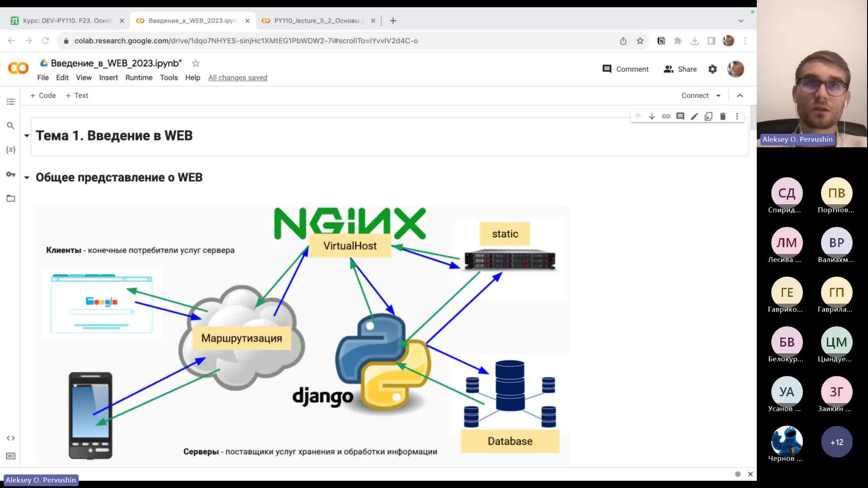The height and width of the screenshot is (488, 868).
Task: Click the Colab CO logo
Action: click(18, 68)
